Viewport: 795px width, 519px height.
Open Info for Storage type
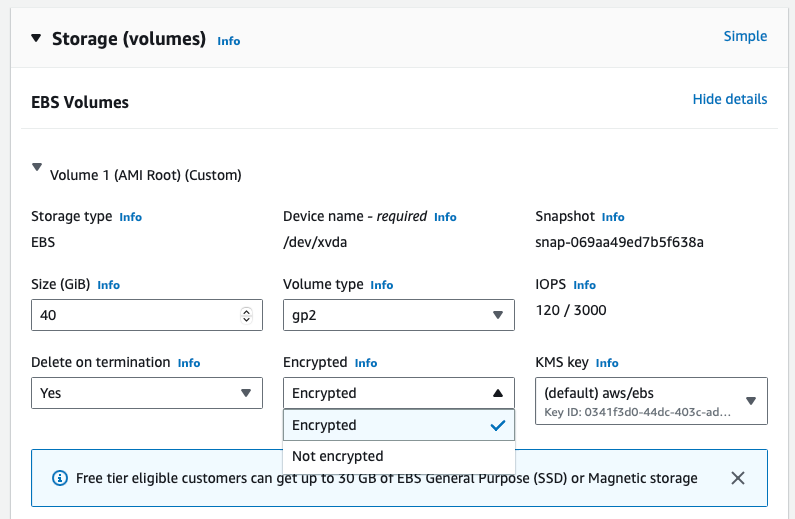pyautogui.click(x=130, y=216)
